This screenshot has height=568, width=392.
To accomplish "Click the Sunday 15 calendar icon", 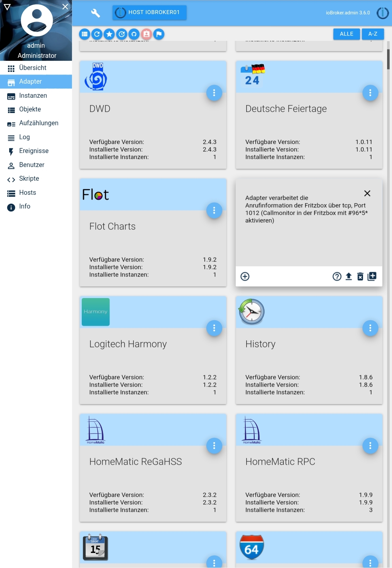I will [95, 547].
